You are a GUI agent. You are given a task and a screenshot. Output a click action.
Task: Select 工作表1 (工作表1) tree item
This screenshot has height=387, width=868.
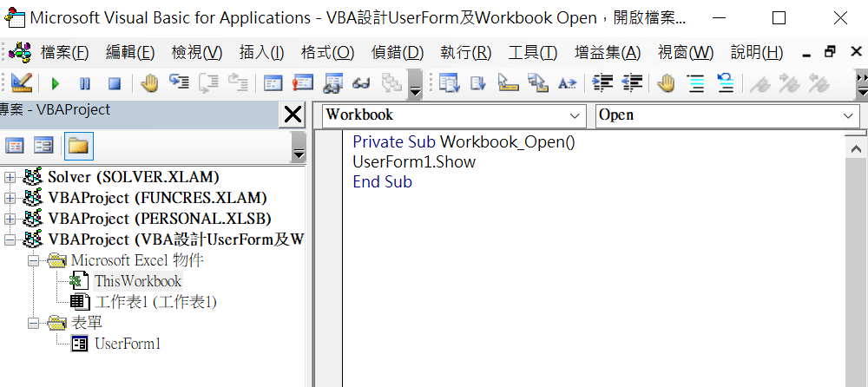tap(155, 302)
